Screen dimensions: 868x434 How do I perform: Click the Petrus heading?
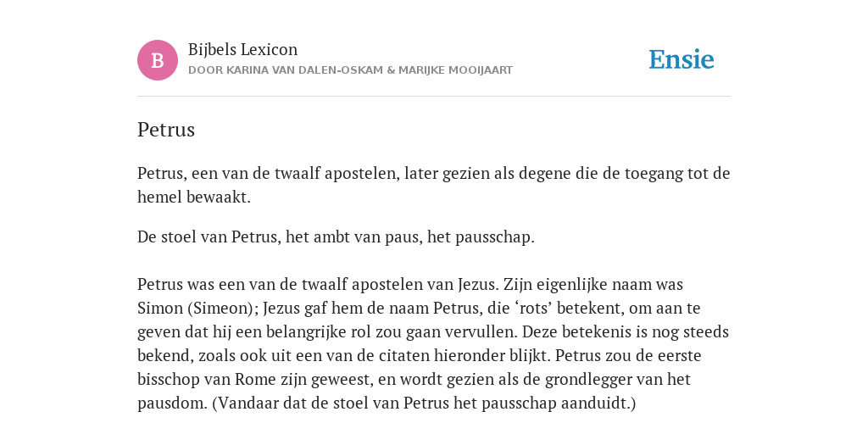[166, 130]
